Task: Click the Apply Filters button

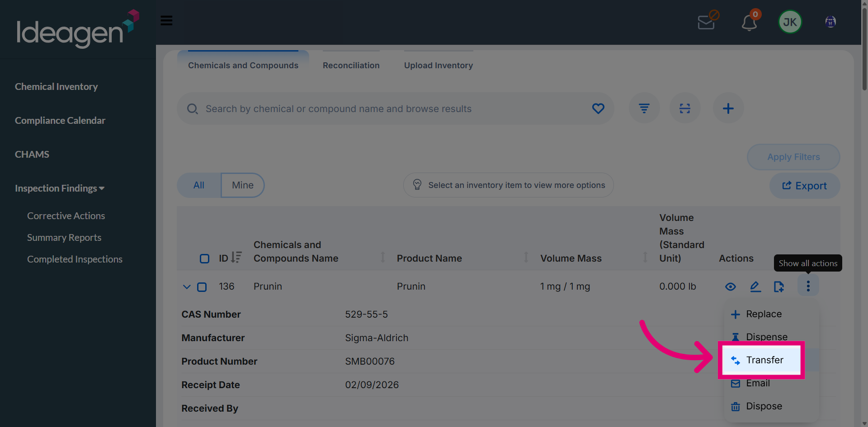Action: [793, 157]
